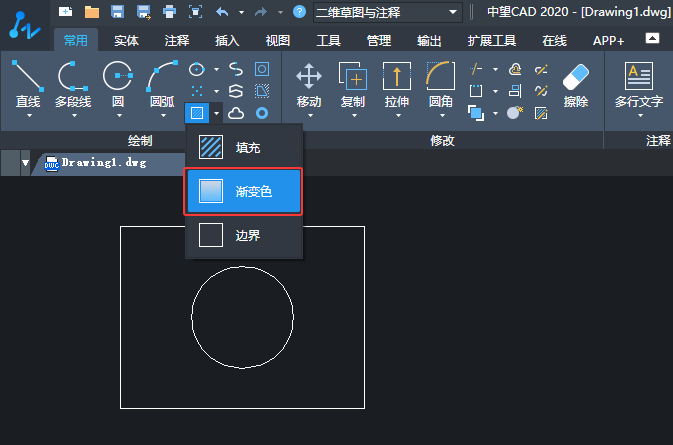Open the ZWCAD application logo menu
The height and width of the screenshot is (445, 673).
coord(24,25)
